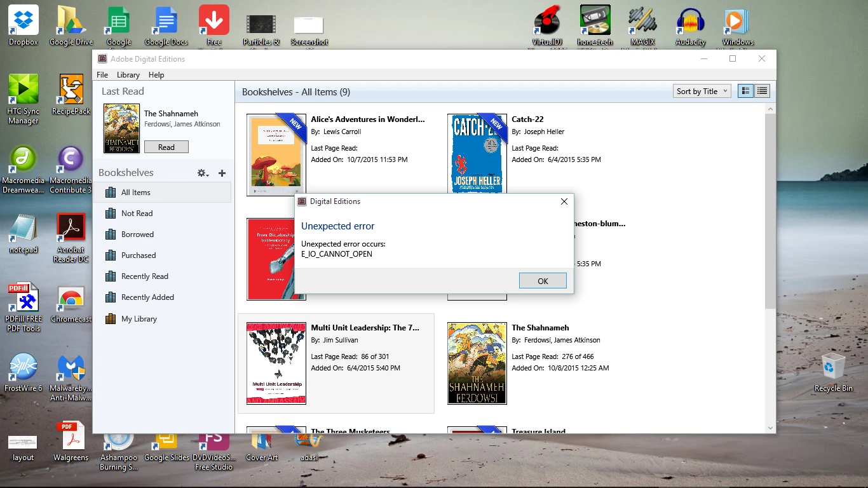This screenshot has width=868, height=488.
Task: Open the Macromedia Dreamweaver shortcut
Action: point(24,169)
